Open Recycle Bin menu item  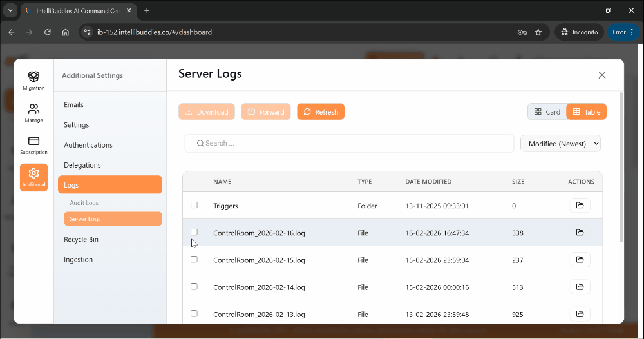(81, 240)
